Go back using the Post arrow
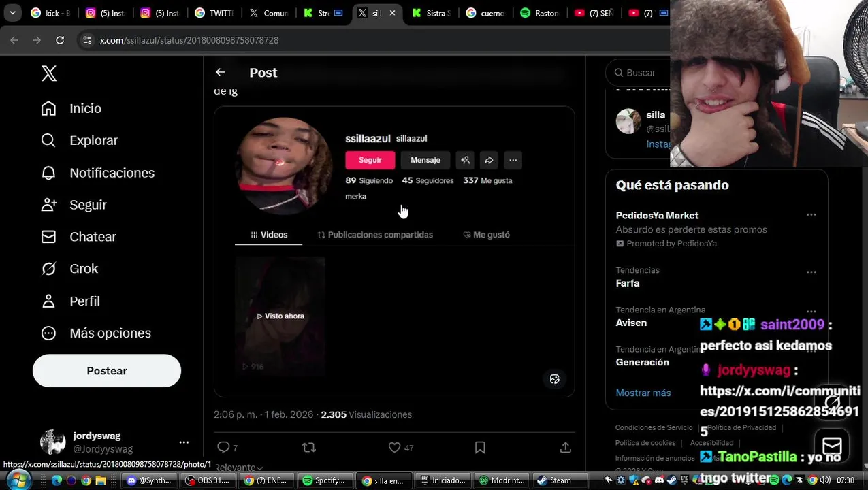This screenshot has width=868, height=490. tap(220, 72)
